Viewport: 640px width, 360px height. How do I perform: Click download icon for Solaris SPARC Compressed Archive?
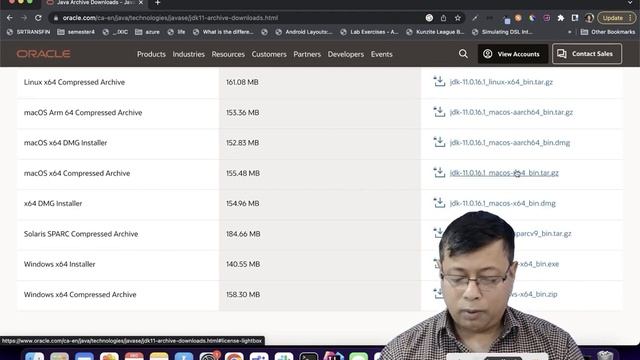click(x=438, y=233)
